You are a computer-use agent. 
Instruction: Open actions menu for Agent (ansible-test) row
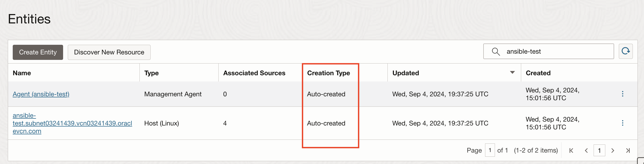pyautogui.click(x=622, y=94)
